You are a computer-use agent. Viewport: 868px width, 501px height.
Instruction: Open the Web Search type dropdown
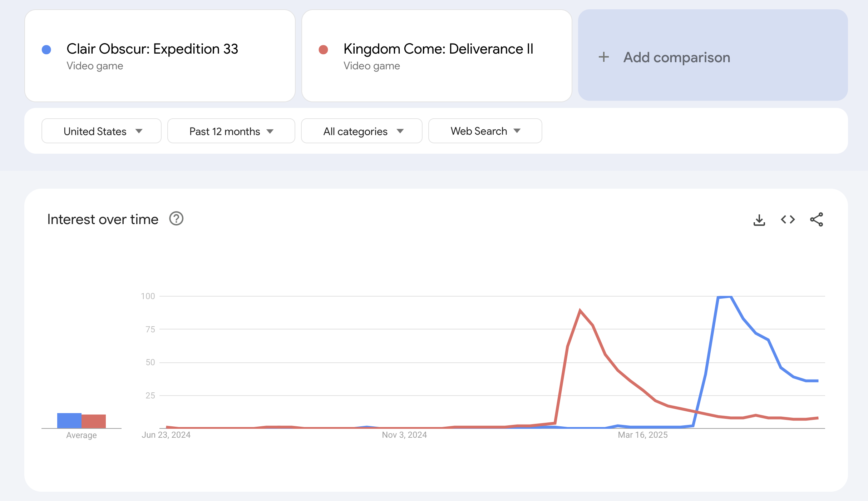click(485, 131)
